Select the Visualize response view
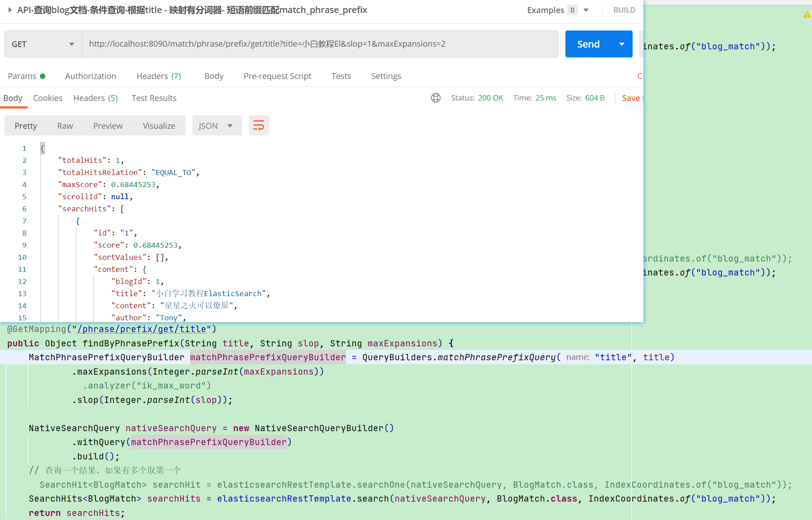Viewport: 812px width, 520px height. [x=159, y=126]
